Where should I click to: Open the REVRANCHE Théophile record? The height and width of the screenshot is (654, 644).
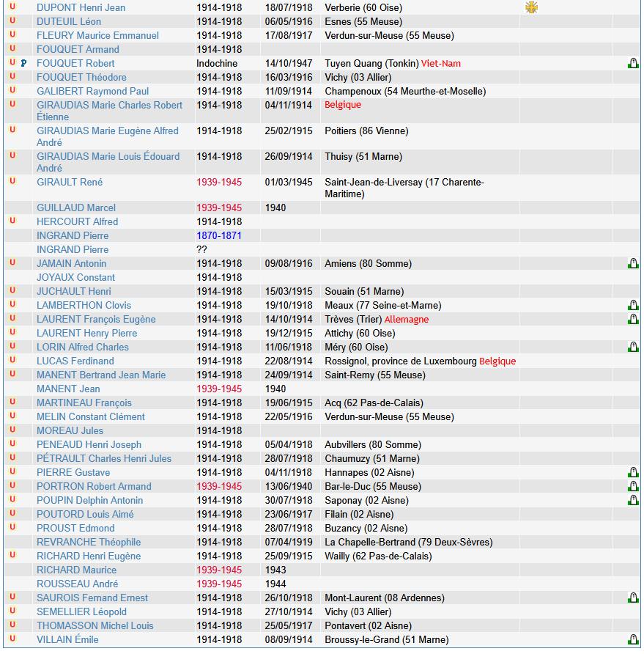click(89, 542)
